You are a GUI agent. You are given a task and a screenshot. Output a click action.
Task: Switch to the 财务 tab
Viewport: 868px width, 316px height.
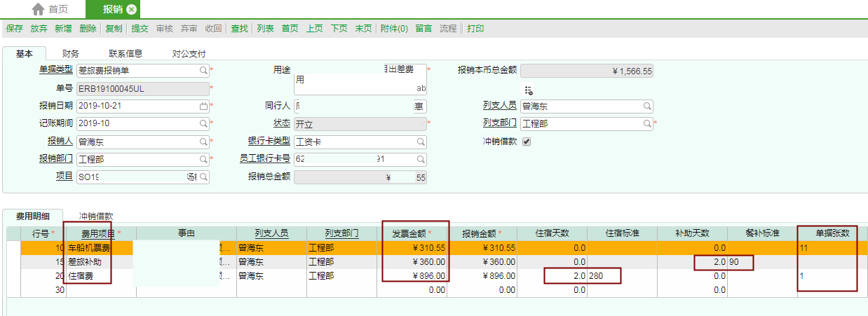tap(70, 53)
